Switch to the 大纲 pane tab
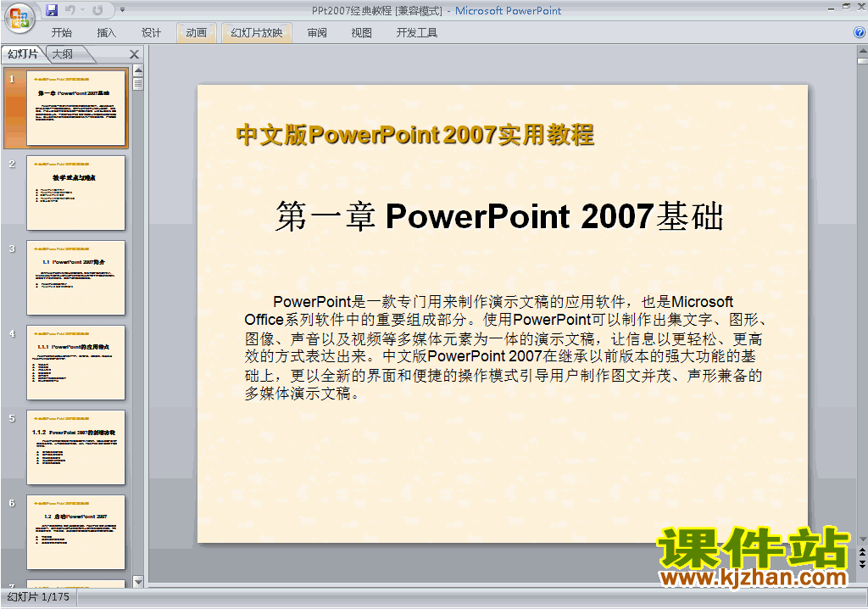The height and width of the screenshot is (609, 868). tap(63, 53)
